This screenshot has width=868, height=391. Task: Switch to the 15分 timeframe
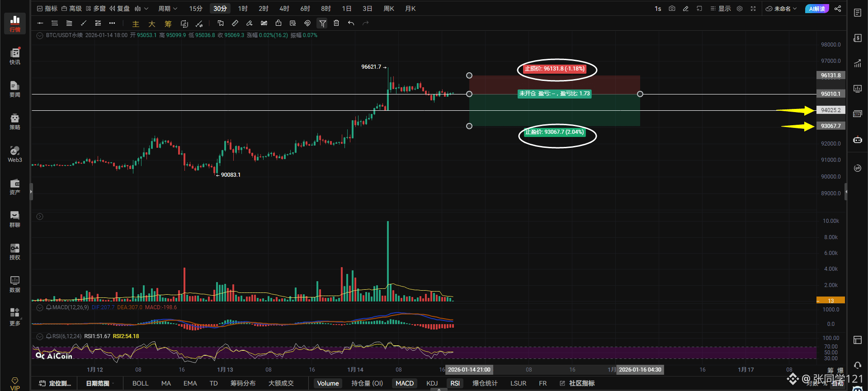point(196,9)
